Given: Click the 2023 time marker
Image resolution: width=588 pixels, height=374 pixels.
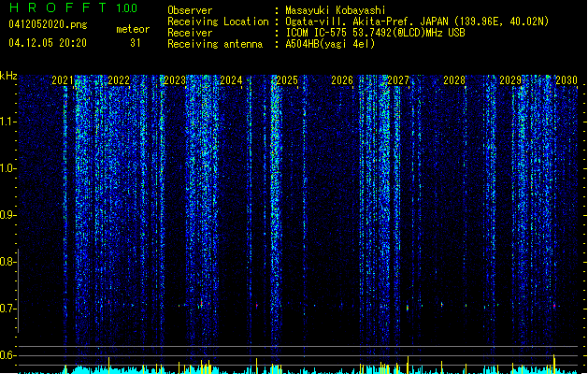Looking at the screenshot, I should click(175, 80).
